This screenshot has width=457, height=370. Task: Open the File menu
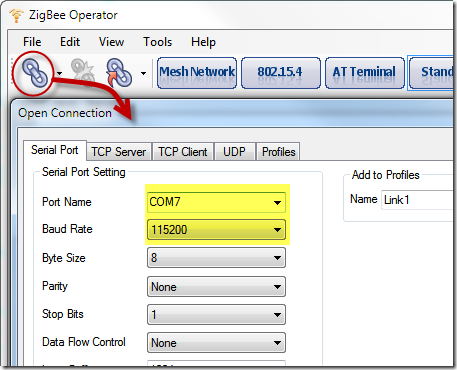[x=32, y=42]
